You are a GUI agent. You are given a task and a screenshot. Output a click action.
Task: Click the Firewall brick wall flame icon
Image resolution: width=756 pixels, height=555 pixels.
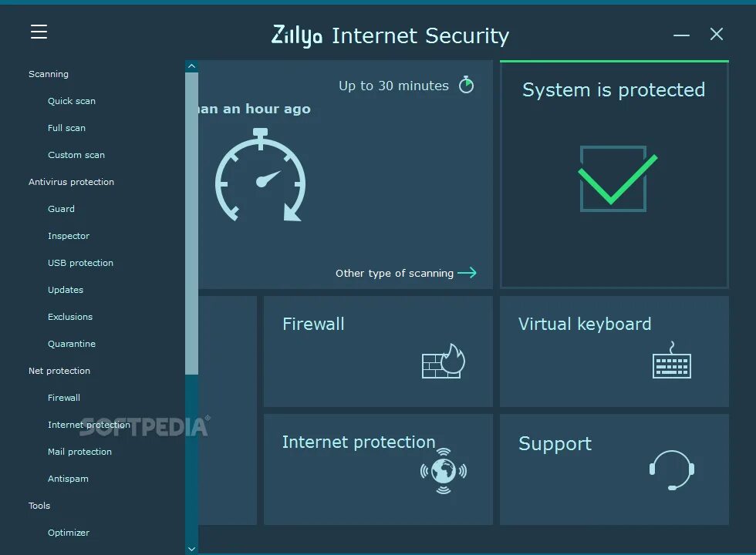click(x=444, y=361)
